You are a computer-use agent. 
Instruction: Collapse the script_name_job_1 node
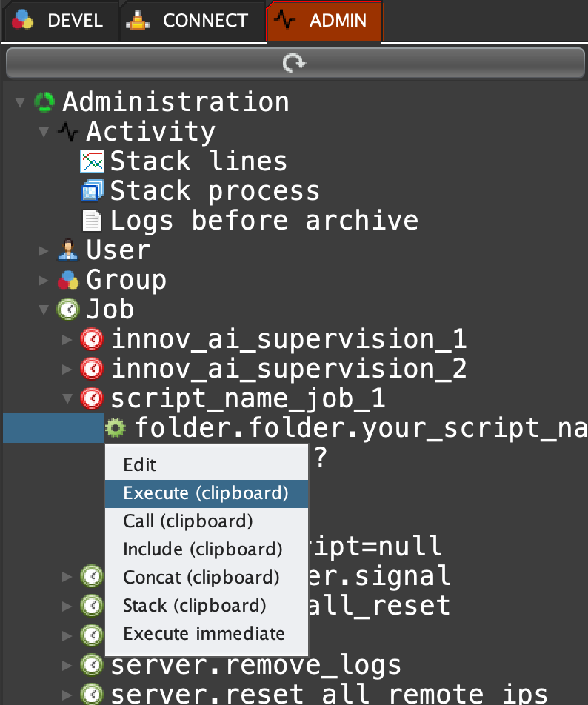(x=68, y=398)
